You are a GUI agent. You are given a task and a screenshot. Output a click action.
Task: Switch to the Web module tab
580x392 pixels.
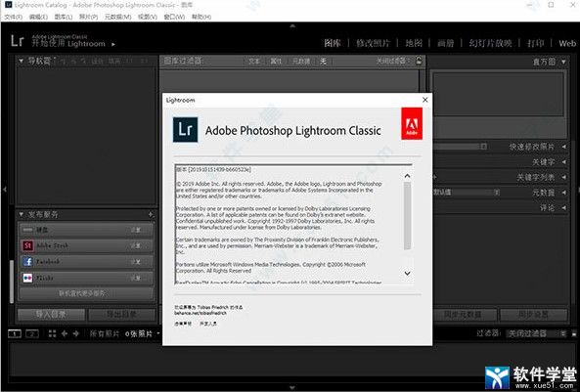[567, 43]
